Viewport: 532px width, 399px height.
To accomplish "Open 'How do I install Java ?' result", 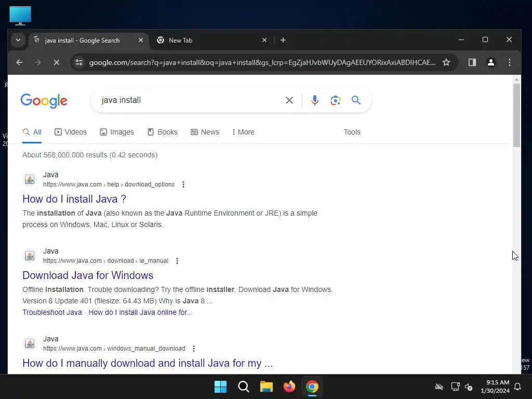I will tap(74, 199).
